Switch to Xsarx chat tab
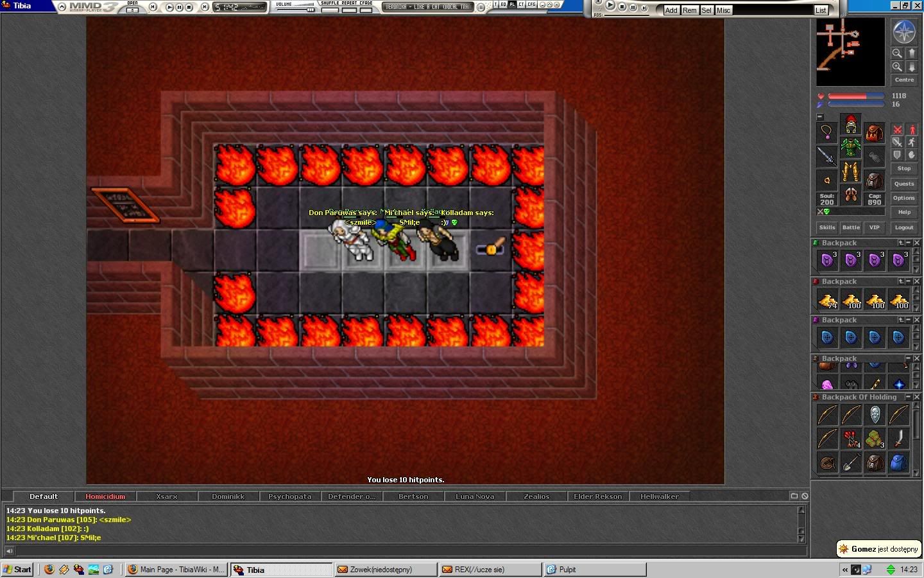Image resolution: width=924 pixels, height=578 pixels. 167,496
